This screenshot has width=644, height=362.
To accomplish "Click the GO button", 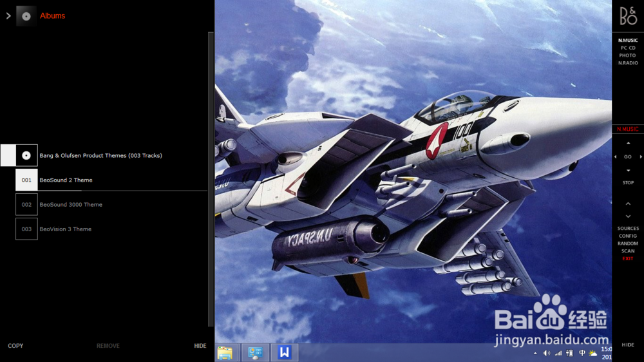I will click(627, 157).
